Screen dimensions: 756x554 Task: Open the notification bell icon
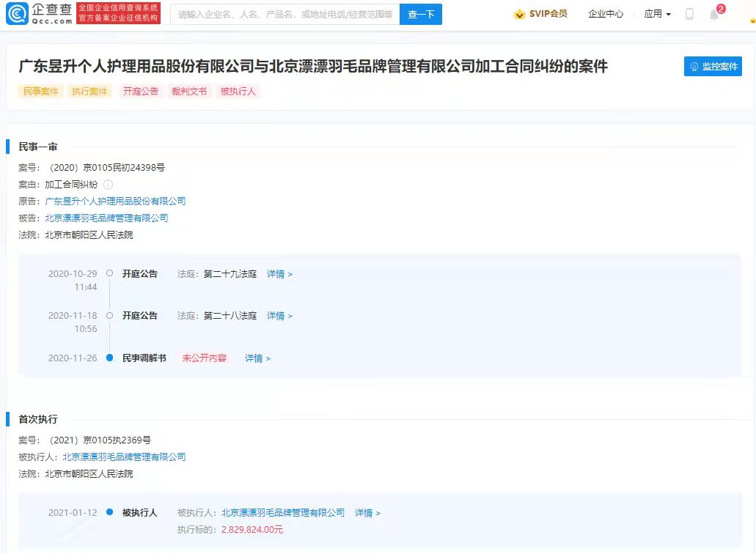point(714,15)
